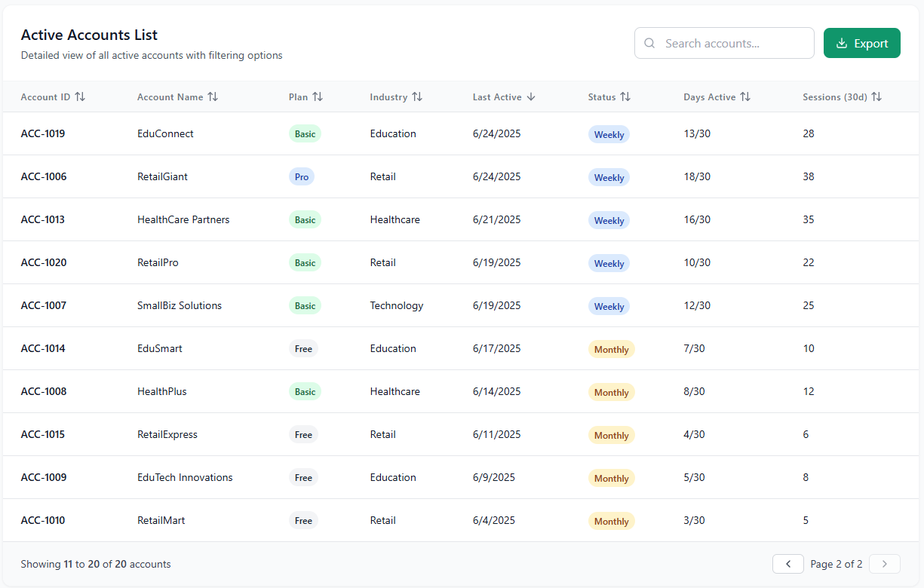Click the next page right chevron button
The height and width of the screenshot is (588, 924).
coord(885,564)
